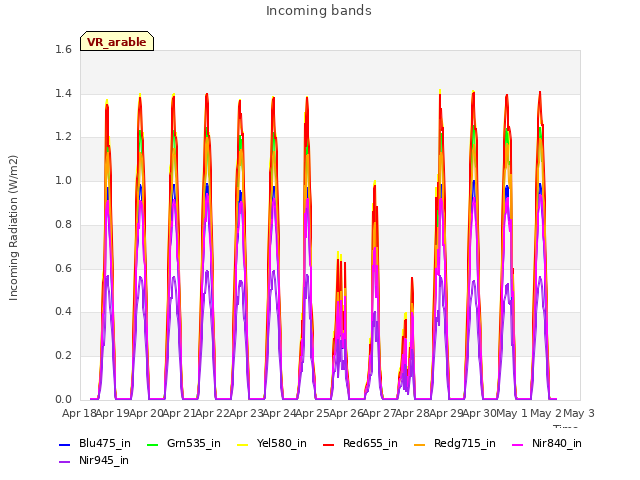Click the Apr 26 x-axis tick label
This screenshot has width=640, height=480.
[346, 413]
